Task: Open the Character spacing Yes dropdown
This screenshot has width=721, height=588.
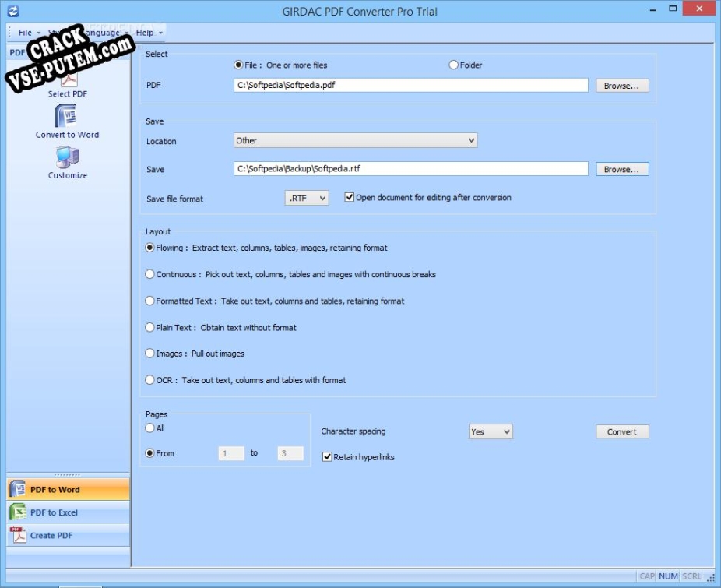Action: click(491, 431)
